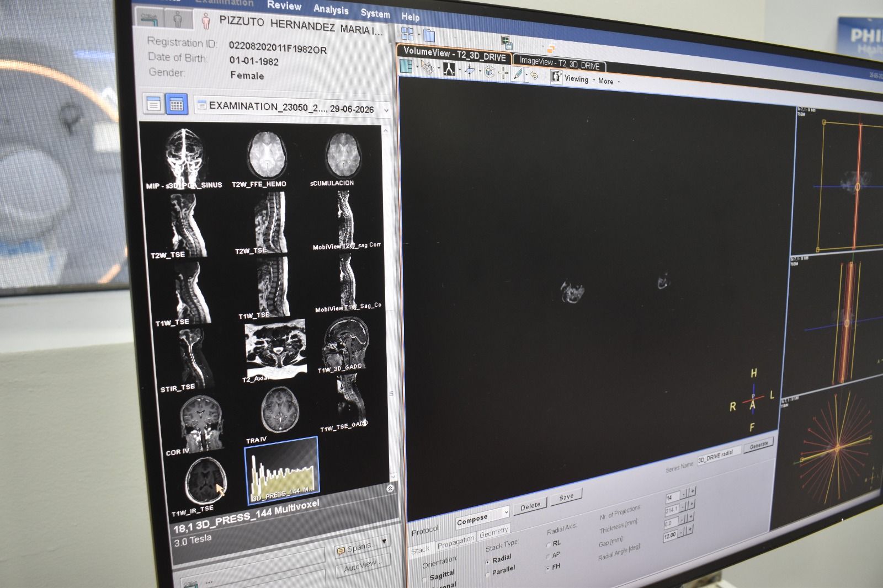Activate the 3D cube volume tool

[489, 72]
